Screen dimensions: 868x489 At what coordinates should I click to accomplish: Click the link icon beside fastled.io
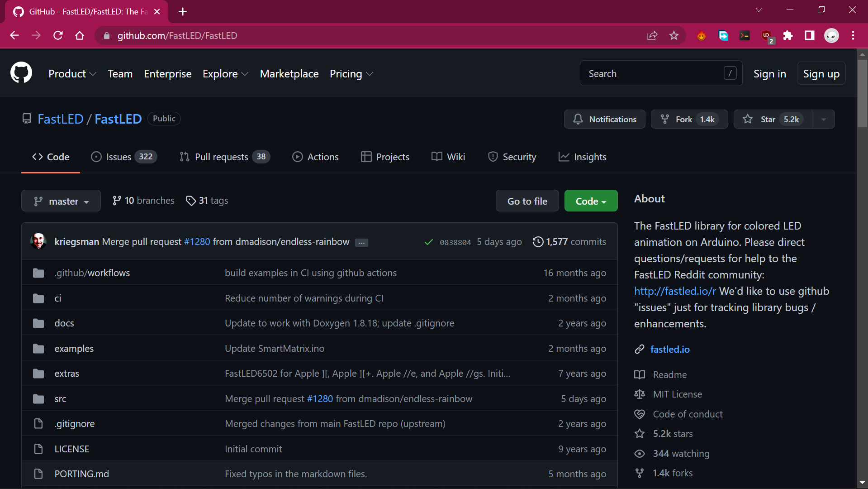639,350
